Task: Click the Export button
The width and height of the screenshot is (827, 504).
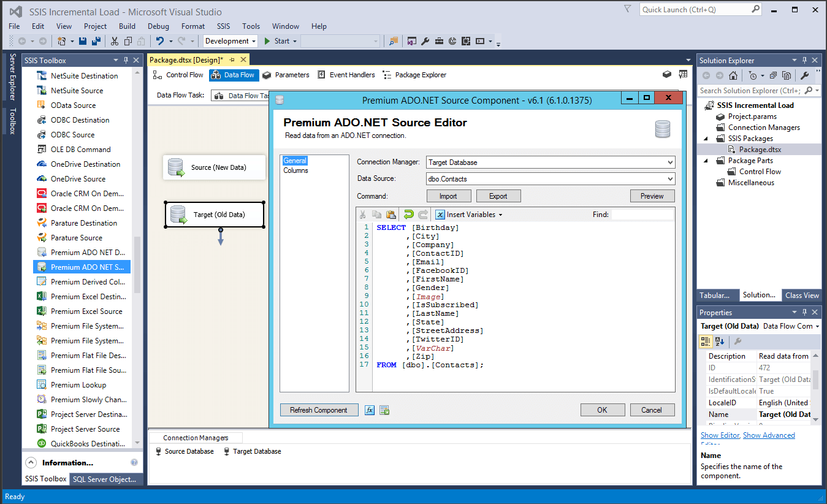Action: tap(498, 196)
